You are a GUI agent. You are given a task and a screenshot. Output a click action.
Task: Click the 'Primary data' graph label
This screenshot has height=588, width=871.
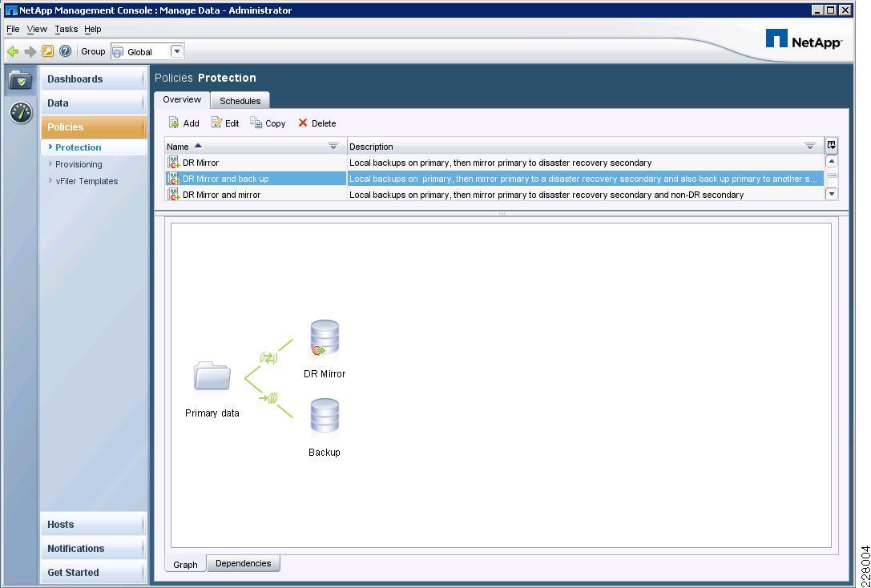coord(212,413)
